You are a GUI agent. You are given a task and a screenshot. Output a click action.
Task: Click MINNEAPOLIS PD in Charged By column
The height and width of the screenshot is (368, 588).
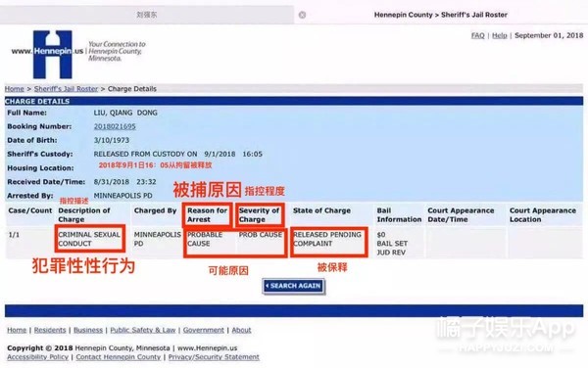coord(158,239)
